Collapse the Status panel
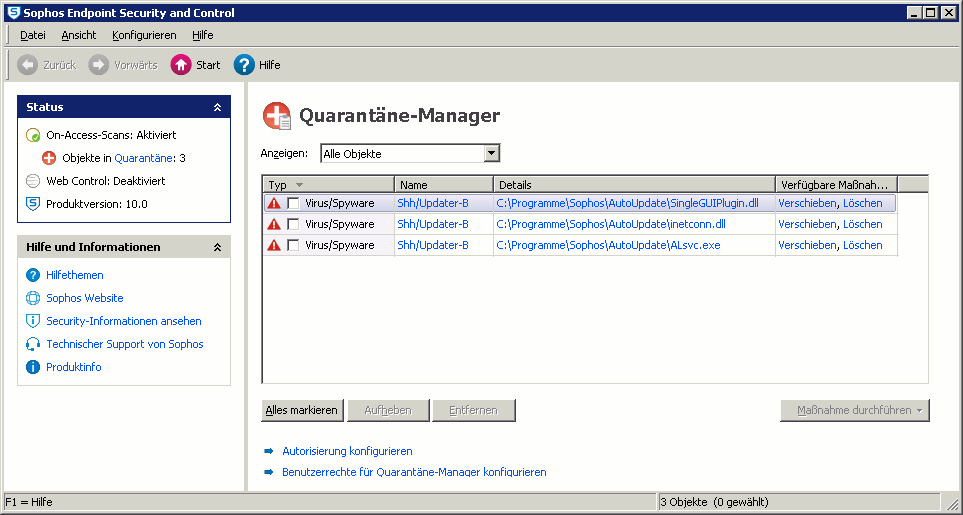This screenshot has height=515, width=963. tap(217, 107)
